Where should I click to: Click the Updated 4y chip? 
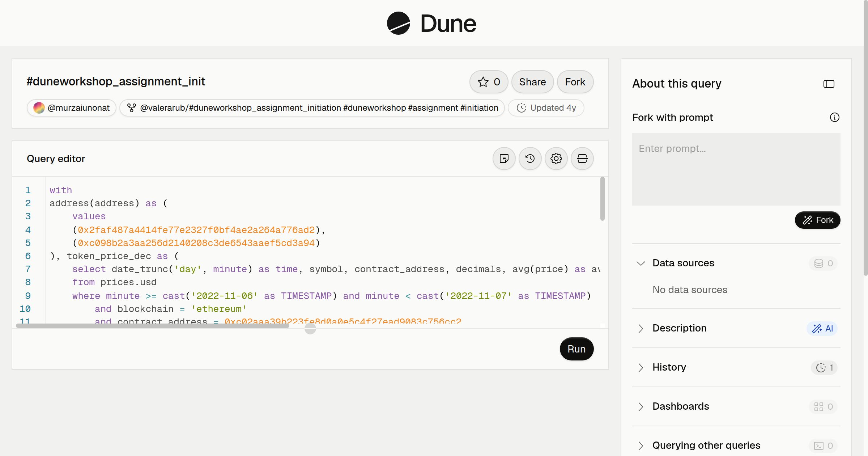tap(546, 108)
